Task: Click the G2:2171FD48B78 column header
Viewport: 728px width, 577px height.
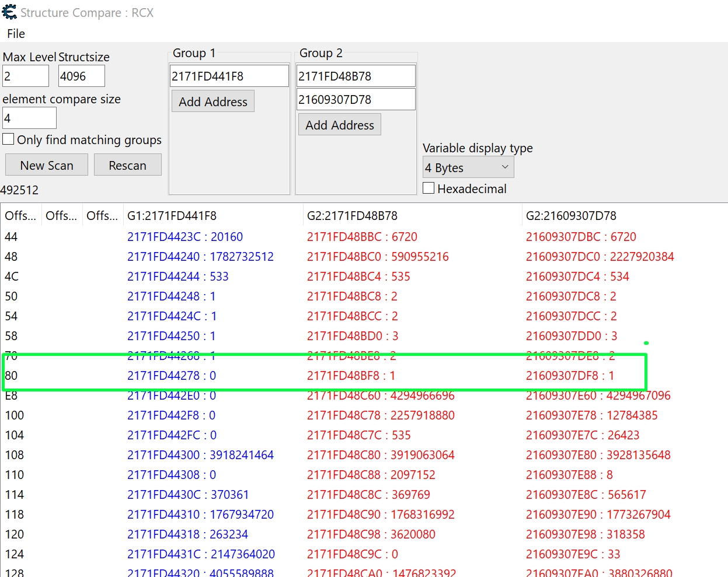Action: pos(352,216)
